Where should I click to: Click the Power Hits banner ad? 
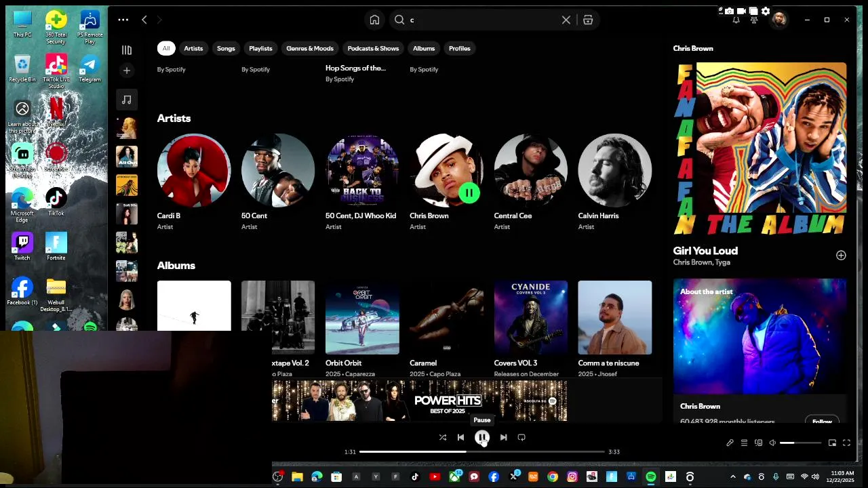point(419,401)
